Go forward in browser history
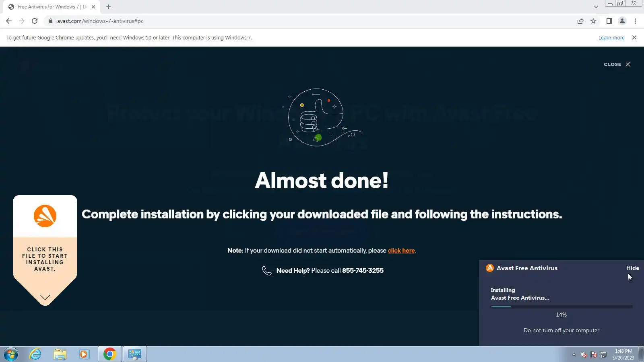644x362 pixels. [22, 21]
